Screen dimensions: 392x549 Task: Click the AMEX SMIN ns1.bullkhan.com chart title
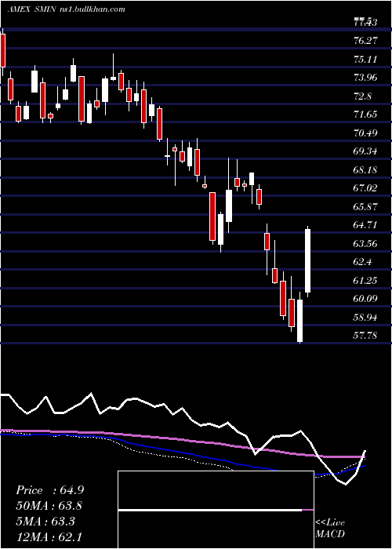[x=66, y=9]
